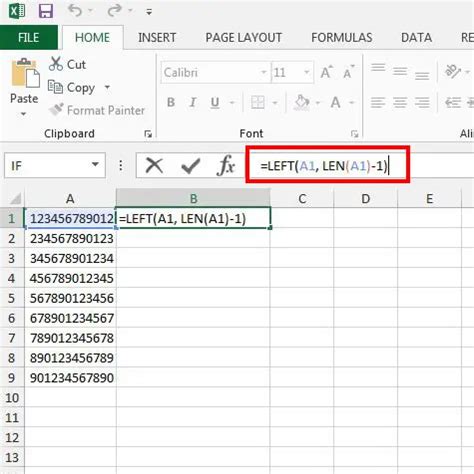
Task: Toggle Underline formatting
Action: click(x=215, y=102)
